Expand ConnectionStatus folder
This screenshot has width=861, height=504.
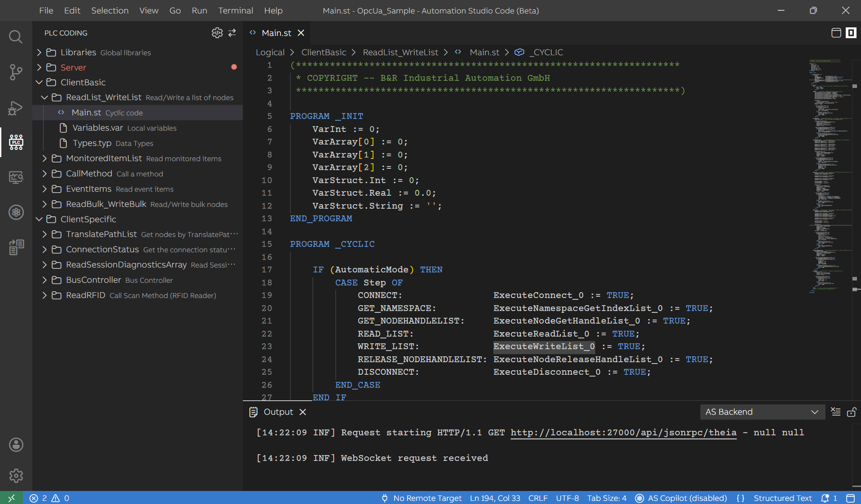(44, 250)
